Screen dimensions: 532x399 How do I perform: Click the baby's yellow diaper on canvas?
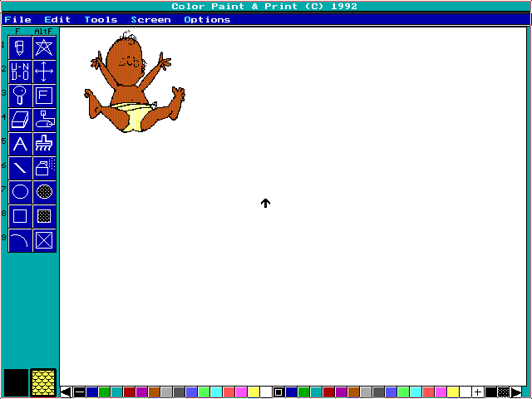[x=135, y=116]
